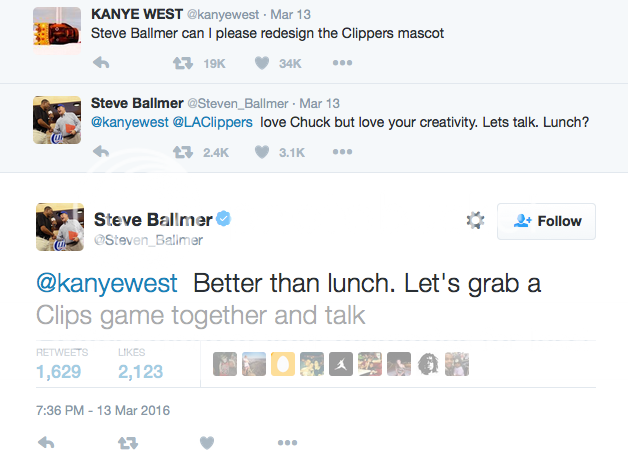Like the "Better than lunch" tweet
This screenshot has height=470, width=628.
point(207,442)
